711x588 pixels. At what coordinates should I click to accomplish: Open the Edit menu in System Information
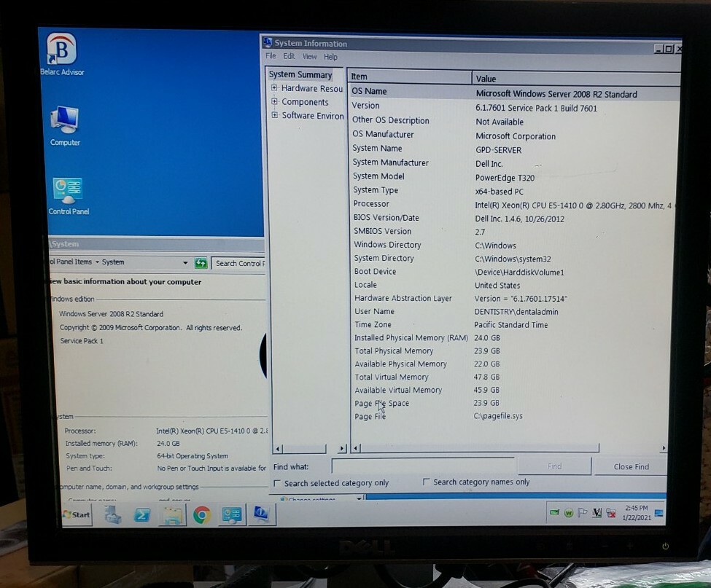point(289,56)
